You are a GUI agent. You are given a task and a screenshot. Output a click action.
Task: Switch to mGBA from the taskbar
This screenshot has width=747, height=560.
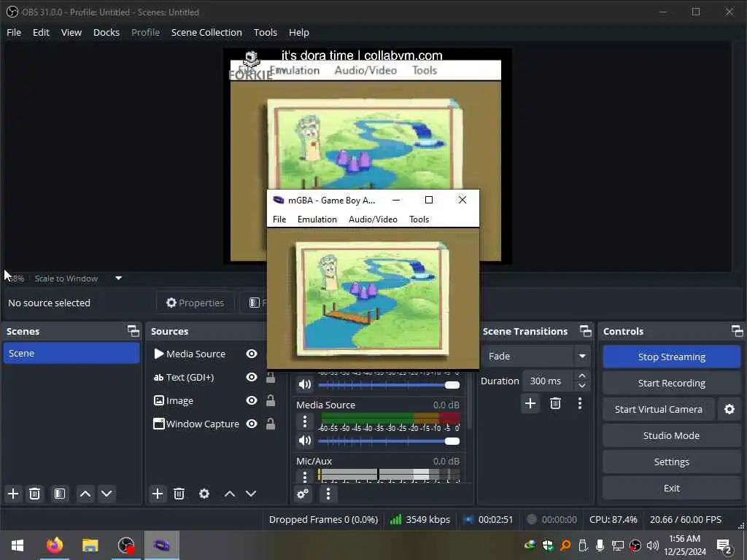(161, 545)
